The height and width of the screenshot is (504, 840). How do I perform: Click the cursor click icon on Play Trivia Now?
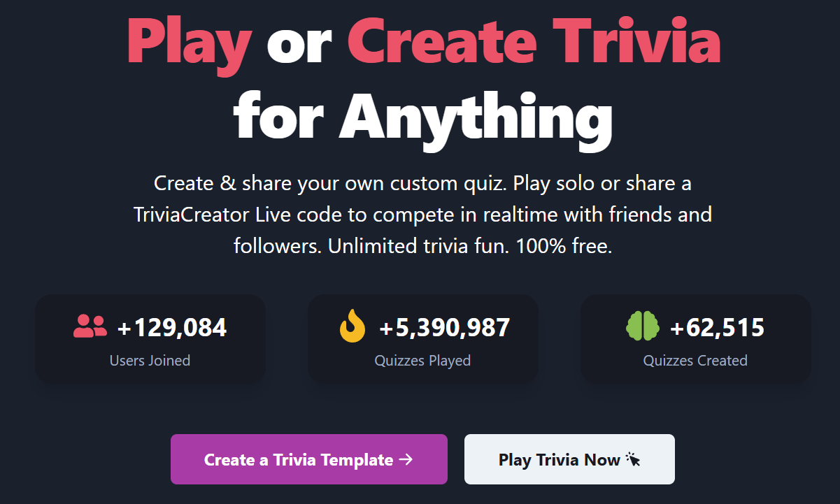(633, 460)
